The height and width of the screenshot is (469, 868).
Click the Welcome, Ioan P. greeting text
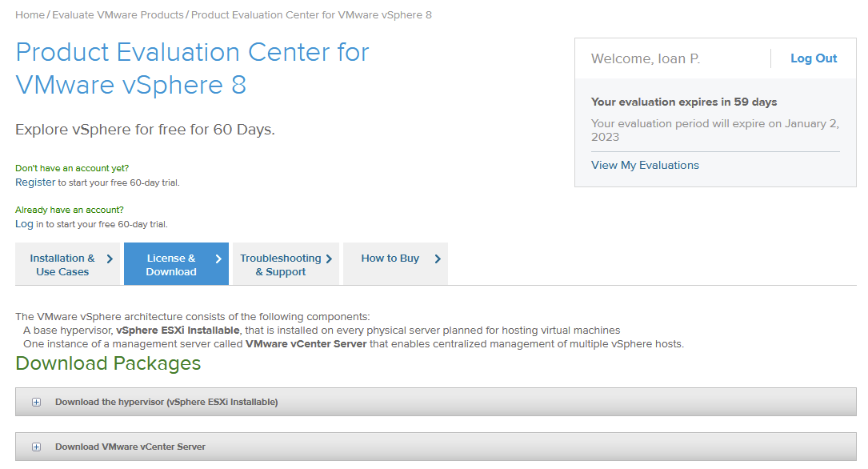click(x=645, y=58)
